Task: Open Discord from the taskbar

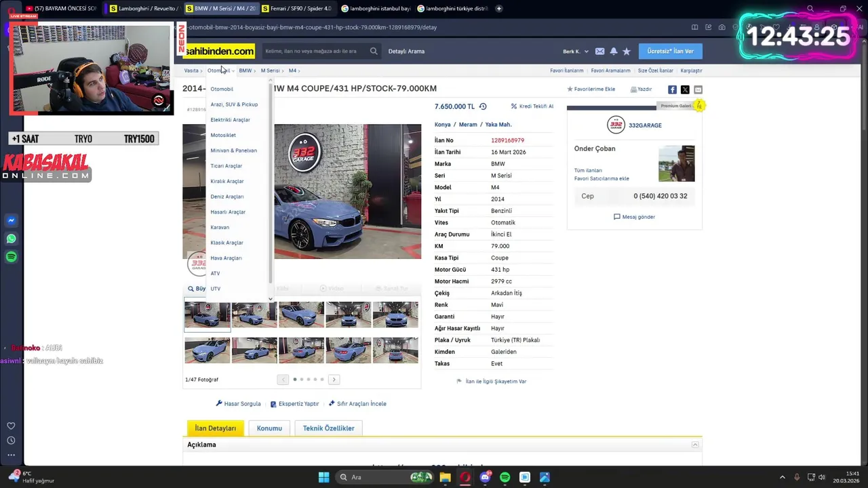Action: (485, 477)
